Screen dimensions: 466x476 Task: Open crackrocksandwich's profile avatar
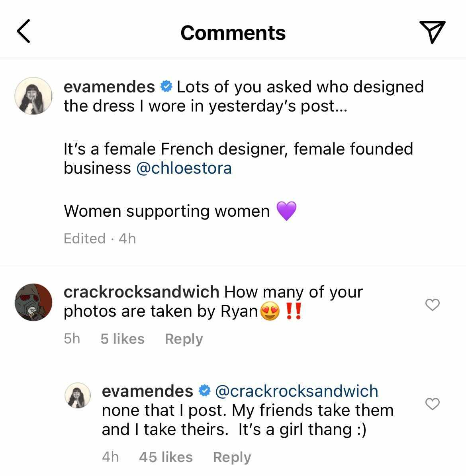[x=33, y=302]
